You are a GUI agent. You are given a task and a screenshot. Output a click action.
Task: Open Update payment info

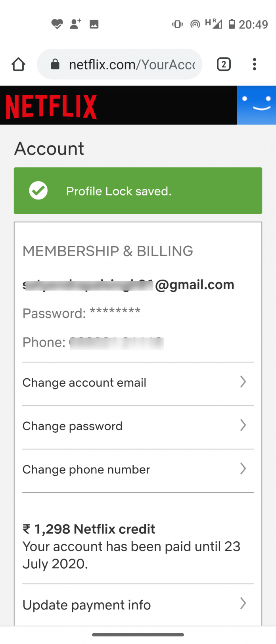click(86, 605)
